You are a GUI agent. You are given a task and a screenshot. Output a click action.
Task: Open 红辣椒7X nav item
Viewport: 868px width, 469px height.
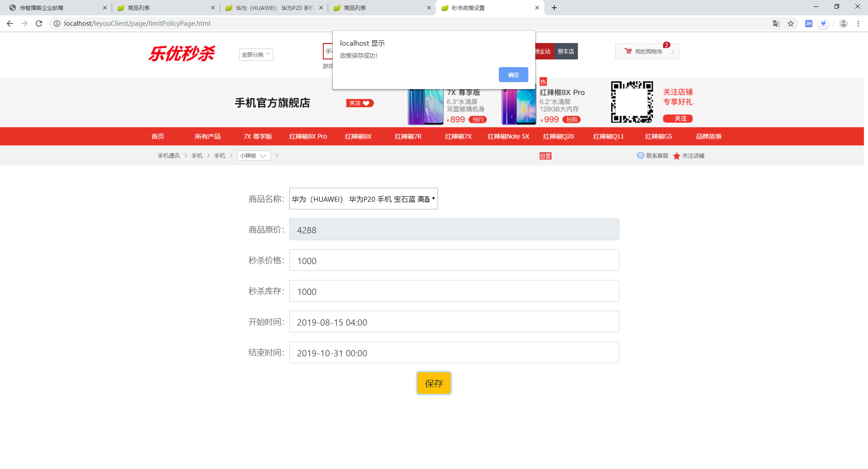[x=458, y=136]
